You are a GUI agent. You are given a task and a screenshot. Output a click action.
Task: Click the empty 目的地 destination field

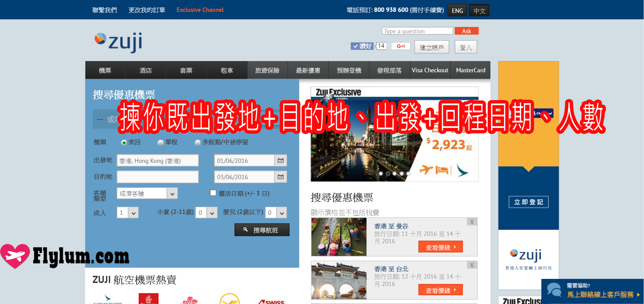tap(158, 177)
